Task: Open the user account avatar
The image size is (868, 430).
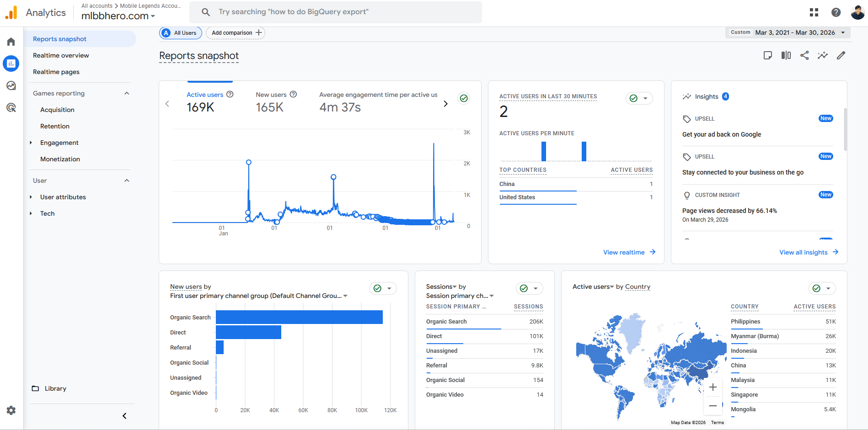Action: point(857,12)
